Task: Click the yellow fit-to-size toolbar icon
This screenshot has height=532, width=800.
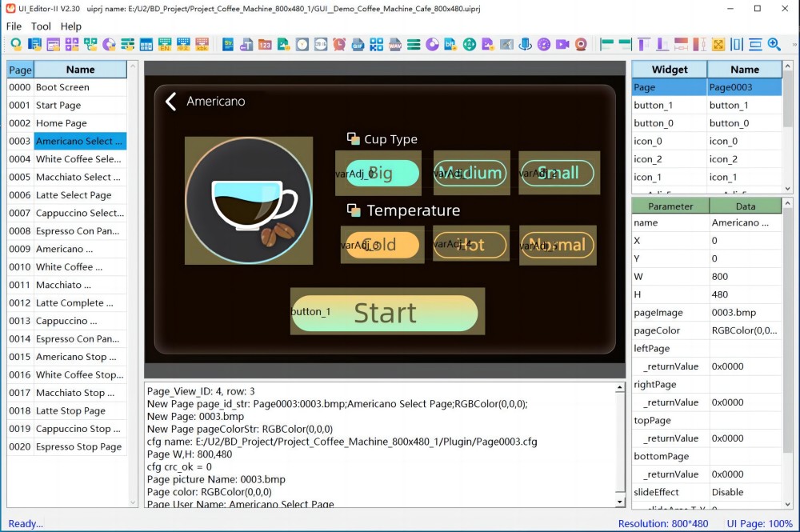Action: [x=718, y=44]
